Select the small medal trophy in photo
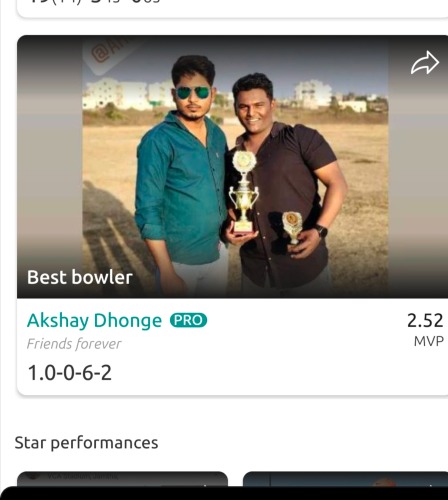448x500 pixels. tap(293, 227)
